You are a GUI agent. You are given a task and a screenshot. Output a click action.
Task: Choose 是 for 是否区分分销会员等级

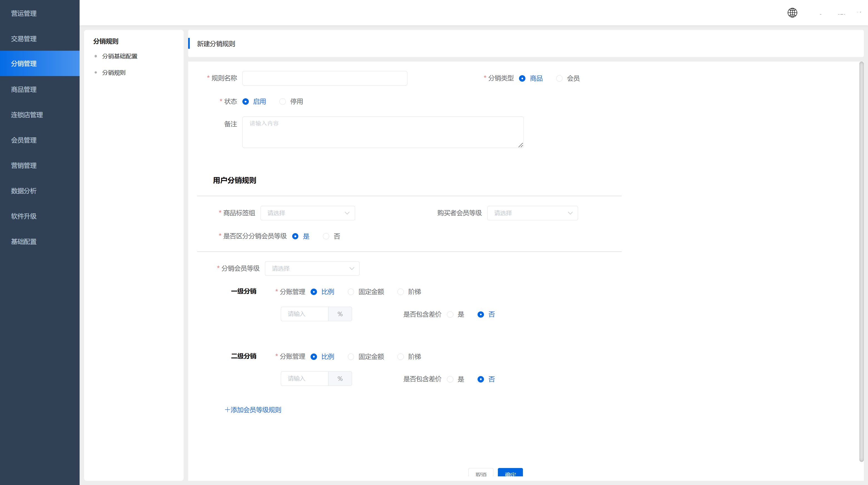click(x=295, y=237)
